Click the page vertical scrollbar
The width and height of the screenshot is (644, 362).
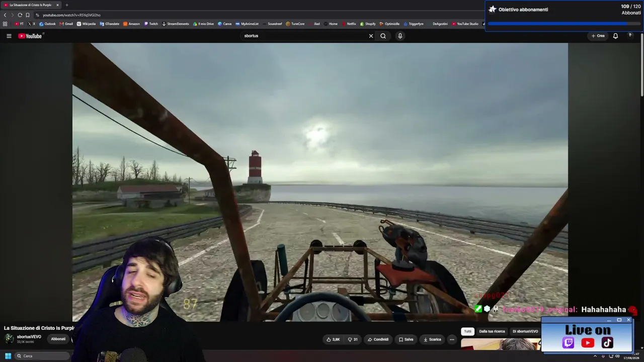[642, 65]
